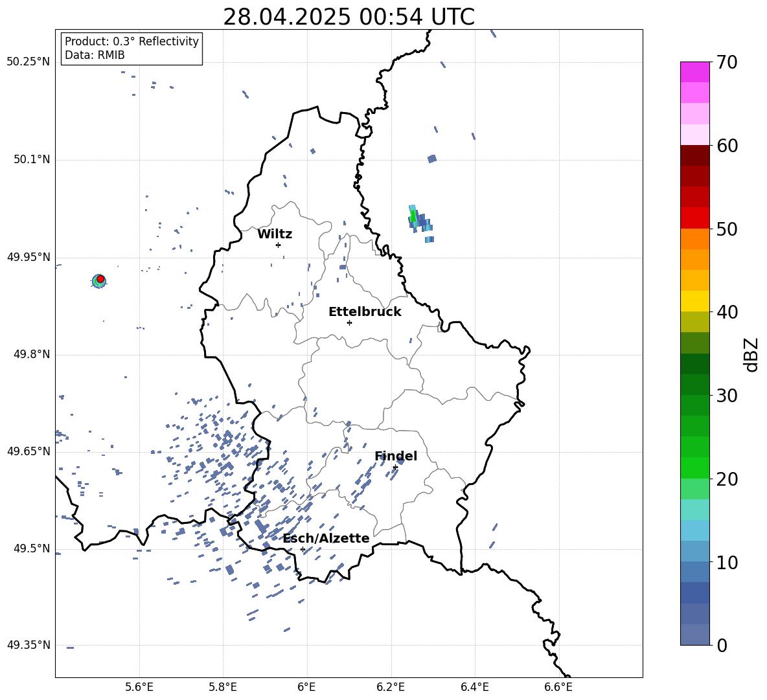Click the 49.5°N latitude tick label
Viewport: 767px width, 700px height.
tap(32, 548)
